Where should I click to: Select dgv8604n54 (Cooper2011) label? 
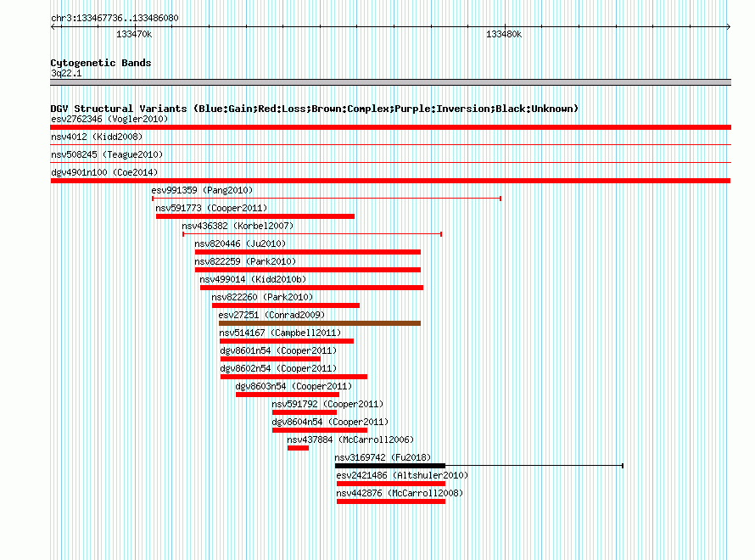click(330, 422)
